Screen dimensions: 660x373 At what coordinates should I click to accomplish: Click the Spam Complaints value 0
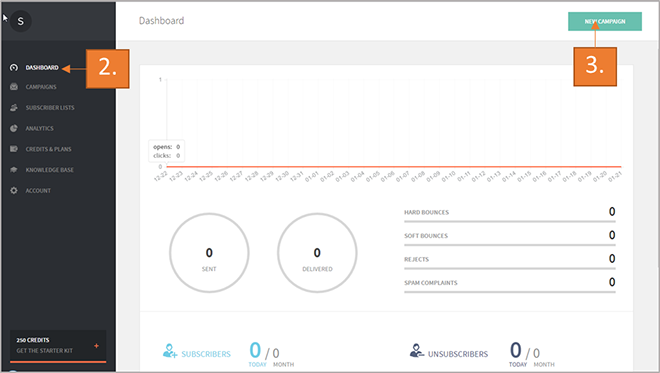coord(612,282)
